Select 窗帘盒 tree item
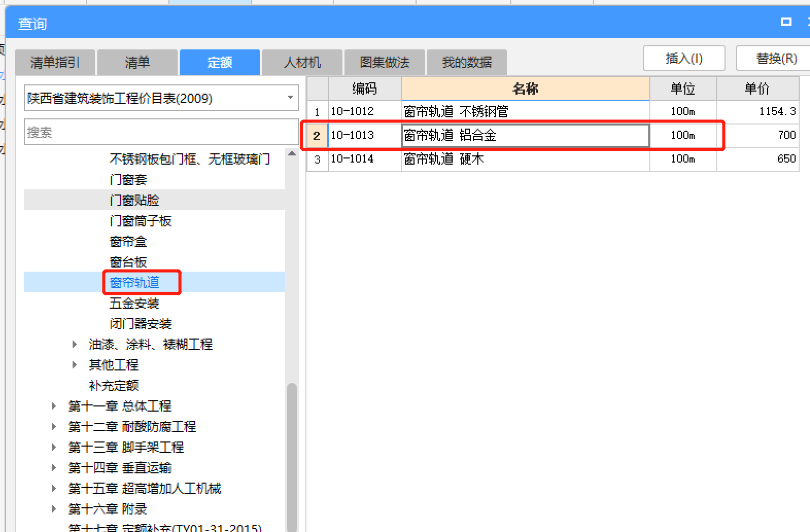The image size is (810, 532). pyautogui.click(x=128, y=241)
